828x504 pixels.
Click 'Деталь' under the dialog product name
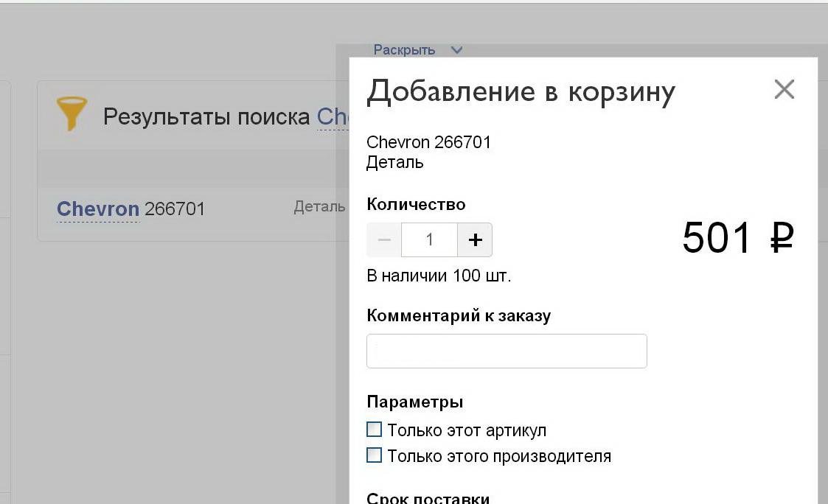pyautogui.click(x=395, y=163)
